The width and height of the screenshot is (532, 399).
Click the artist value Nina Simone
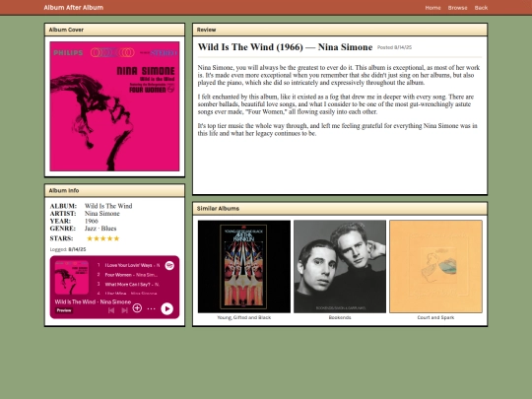[102, 214]
